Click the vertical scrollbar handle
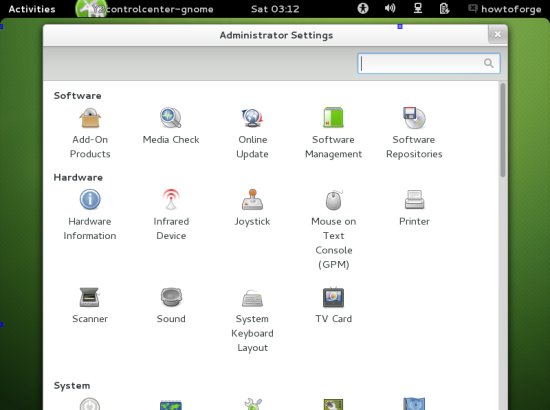 coord(503,130)
